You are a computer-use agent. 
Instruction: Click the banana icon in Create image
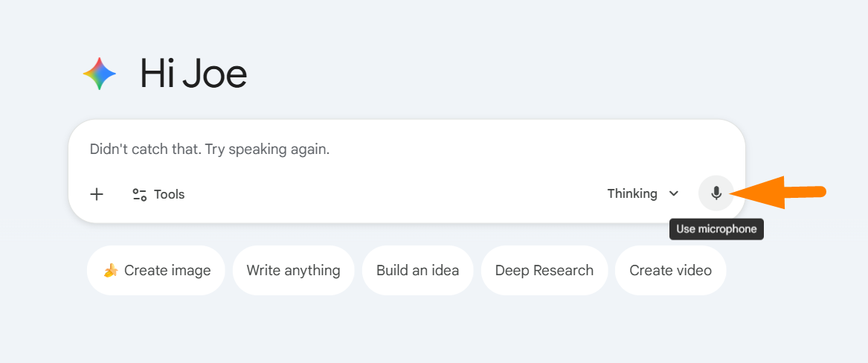point(111,271)
